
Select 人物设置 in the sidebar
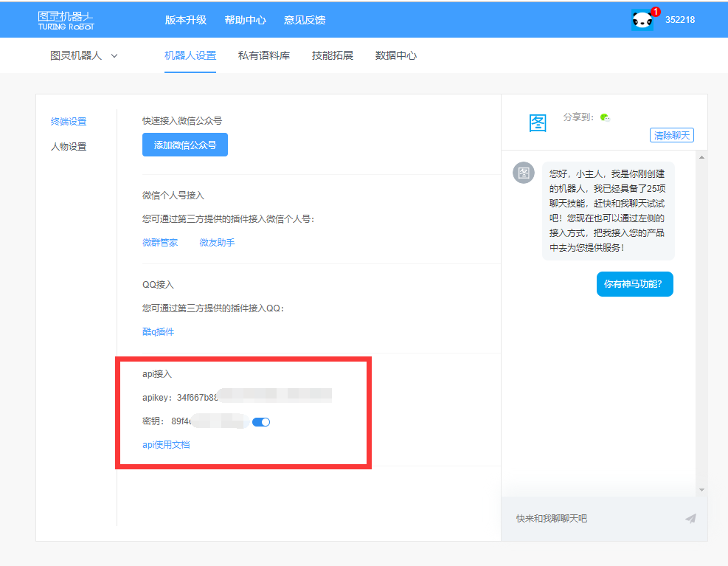[69, 146]
